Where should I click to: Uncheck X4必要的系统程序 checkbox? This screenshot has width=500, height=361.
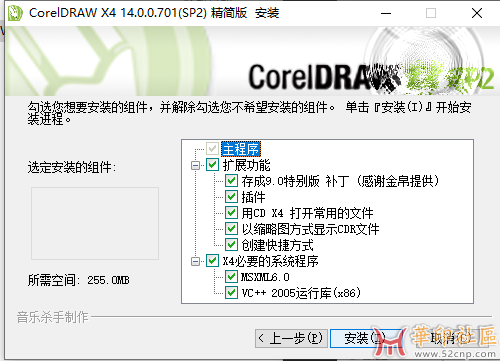click(x=212, y=261)
